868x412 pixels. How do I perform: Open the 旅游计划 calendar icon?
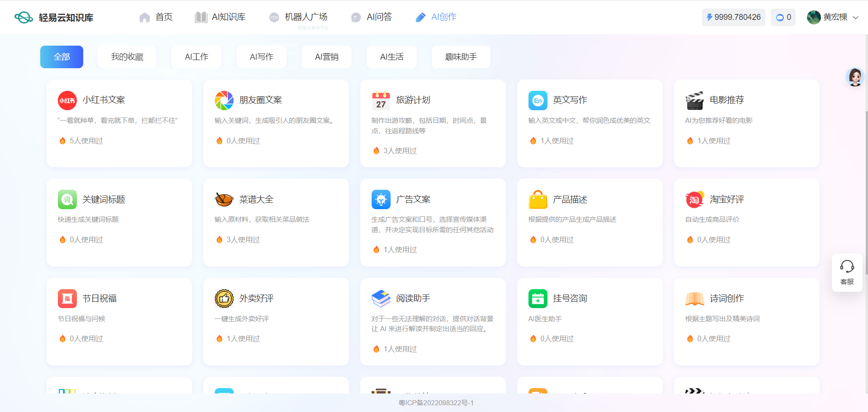pos(381,100)
